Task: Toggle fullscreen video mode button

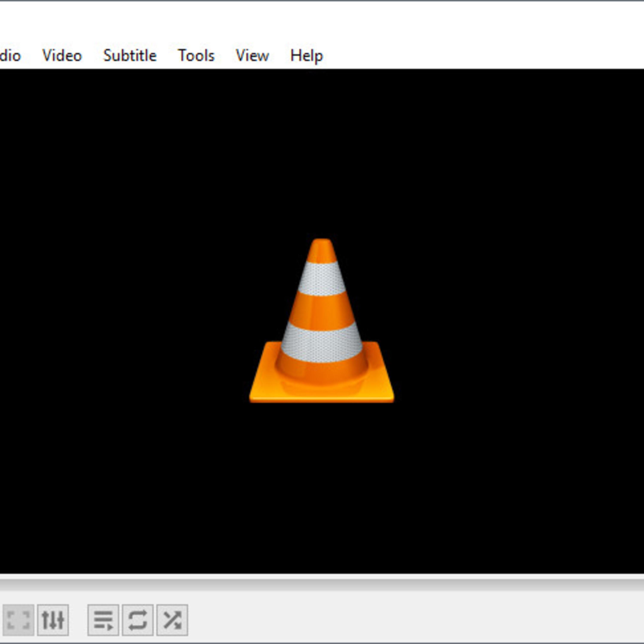Action: (x=18, y=620)
